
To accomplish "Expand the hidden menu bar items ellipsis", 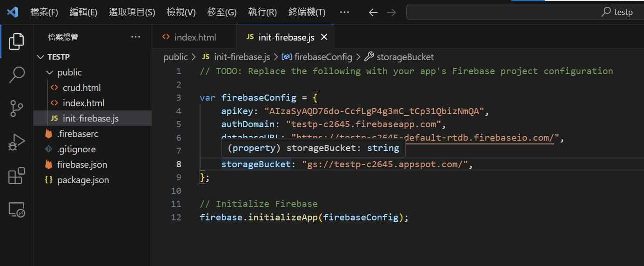I will (344, 13).
